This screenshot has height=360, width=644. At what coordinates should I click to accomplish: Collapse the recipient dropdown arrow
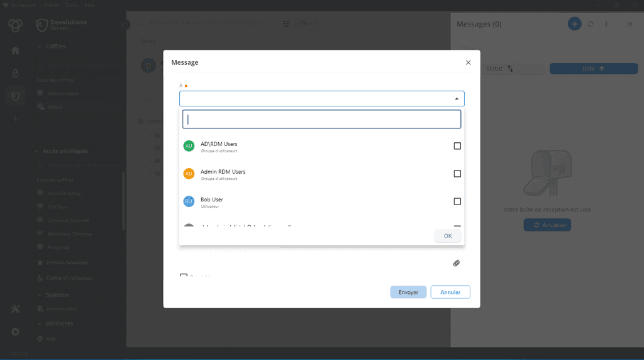point(457,99)
